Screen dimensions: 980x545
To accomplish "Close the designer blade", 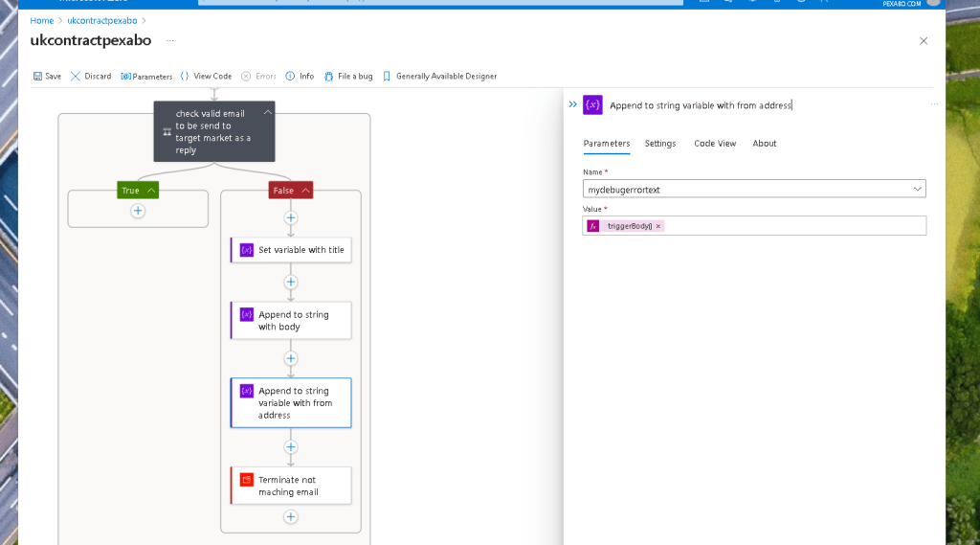I will pos(924,40).
